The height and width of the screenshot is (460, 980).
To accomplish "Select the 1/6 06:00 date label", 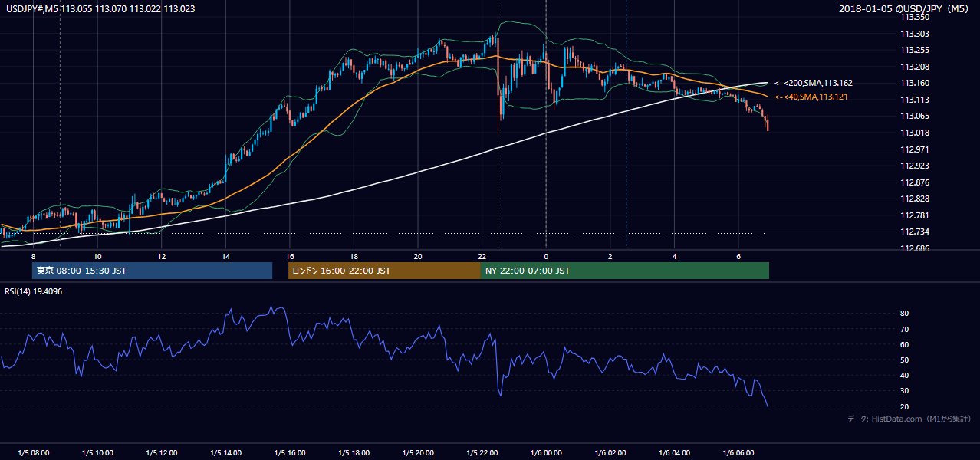I will 738,453.
